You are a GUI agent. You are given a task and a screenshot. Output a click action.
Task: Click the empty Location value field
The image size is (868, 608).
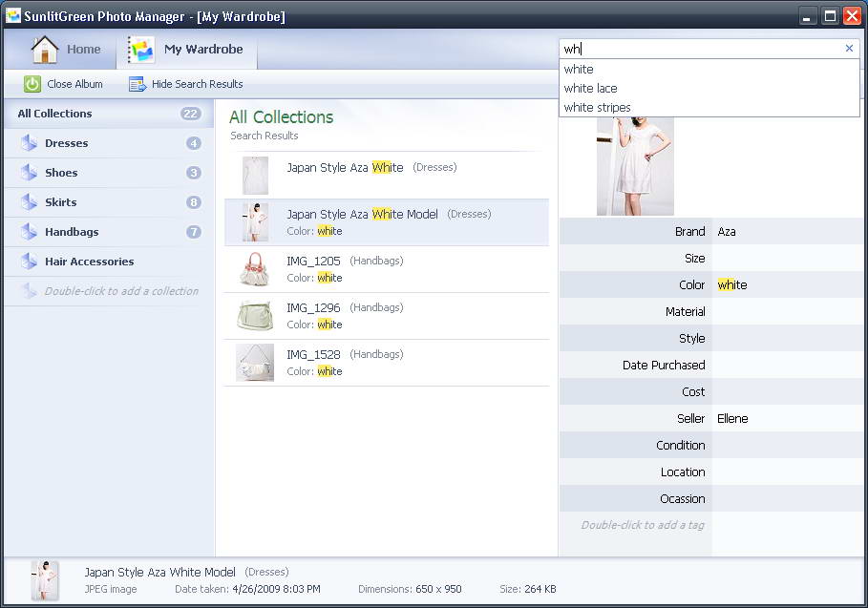(x=787, y=472)
